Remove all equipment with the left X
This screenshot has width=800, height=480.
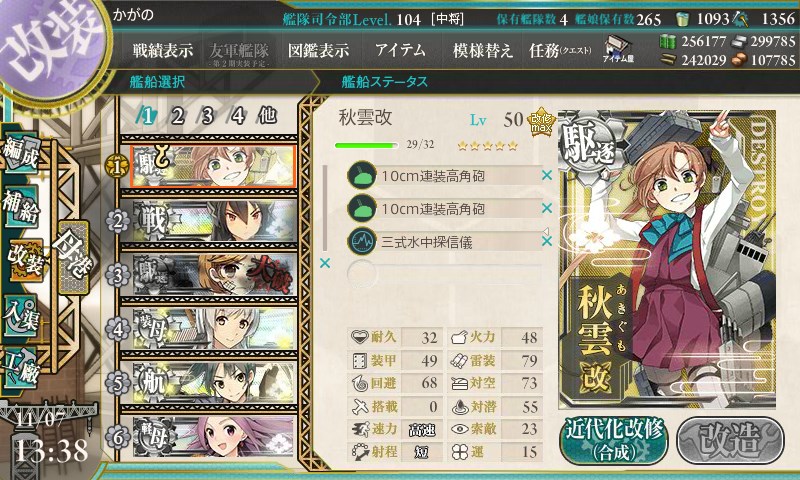pos(324,263)
